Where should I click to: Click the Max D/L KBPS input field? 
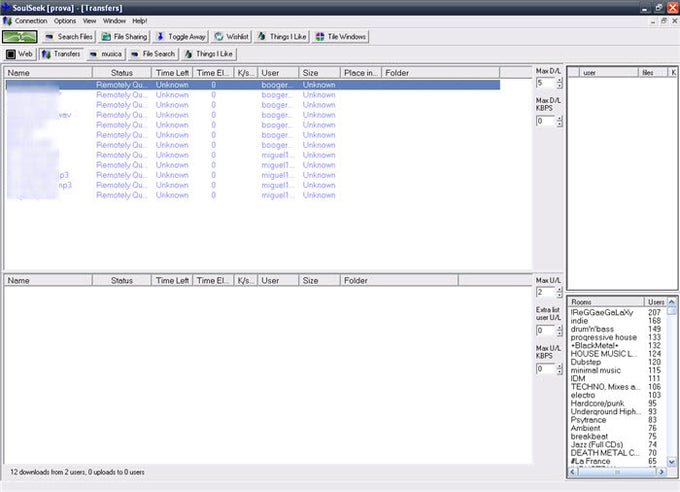pos(546,121)
